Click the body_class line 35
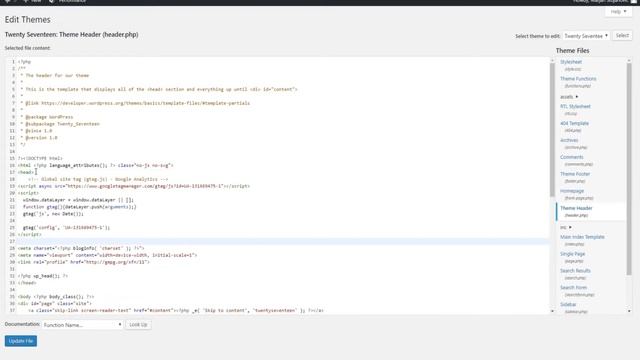 click(56, 297)
